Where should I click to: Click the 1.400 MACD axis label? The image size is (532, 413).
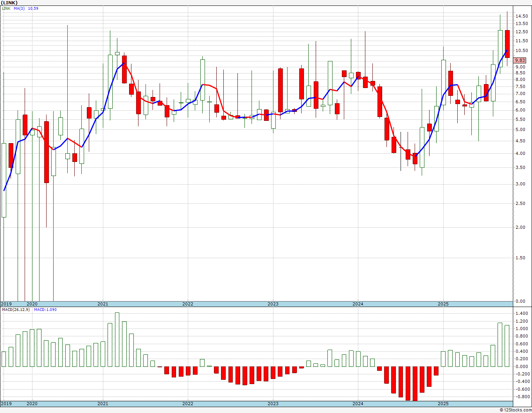click(x=521, y=314)
